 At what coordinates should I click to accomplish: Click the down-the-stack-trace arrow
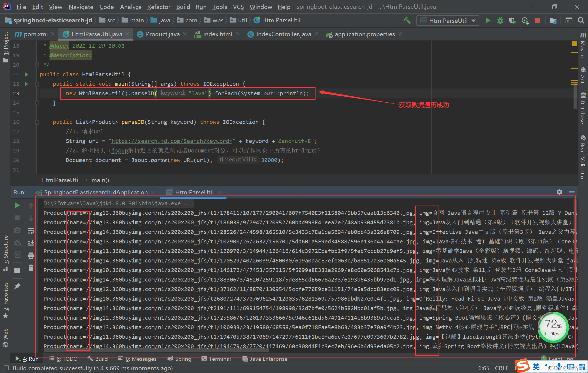click(x=31, y=218)
